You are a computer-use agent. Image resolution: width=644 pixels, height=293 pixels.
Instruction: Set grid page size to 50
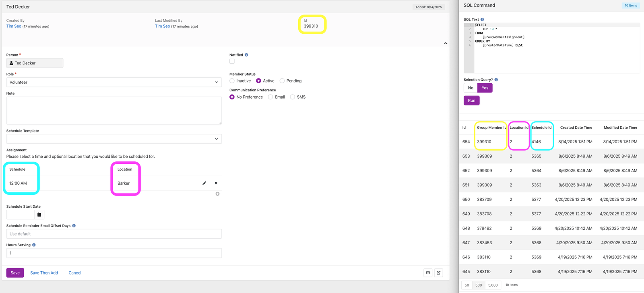tap(467, 285)
